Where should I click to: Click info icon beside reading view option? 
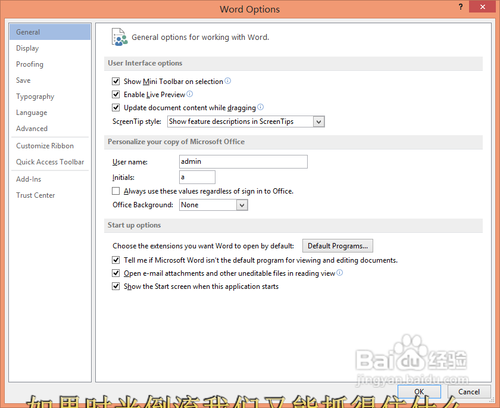(x=339, y=273)
